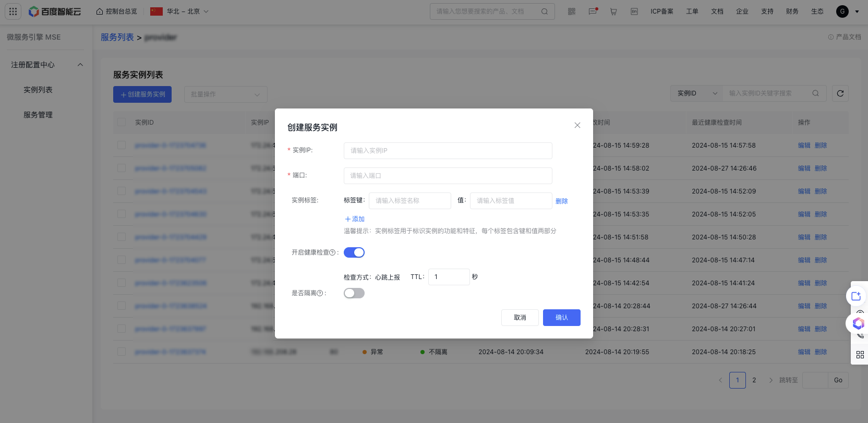This screenshot has height=423, width=868.
Task: Check the third instance row checkbox
Action: 122,191
